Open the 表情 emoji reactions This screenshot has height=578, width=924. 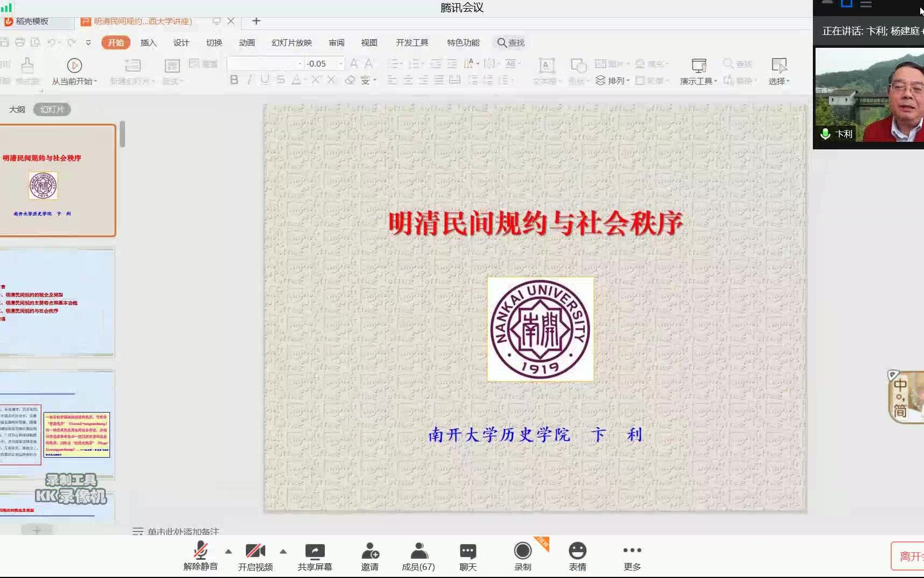tap(578, 556)
